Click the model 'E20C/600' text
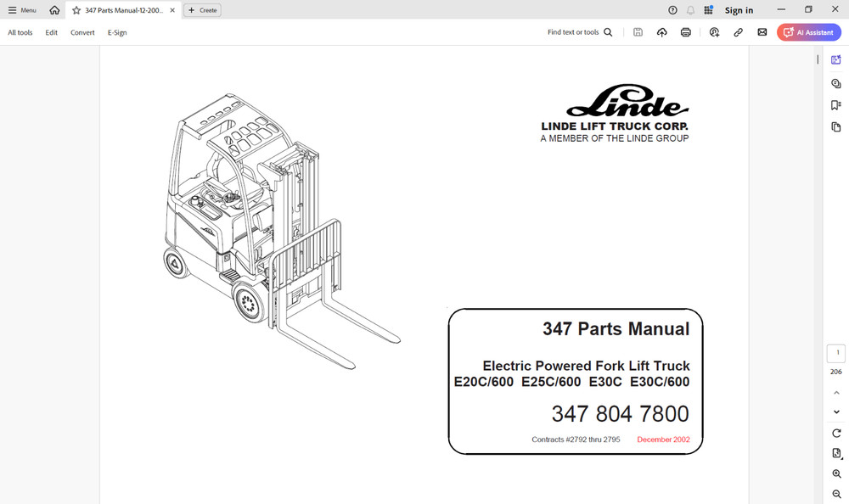This screenshot has height=504, width=849. pyautogui.click(x=484, y=382)
